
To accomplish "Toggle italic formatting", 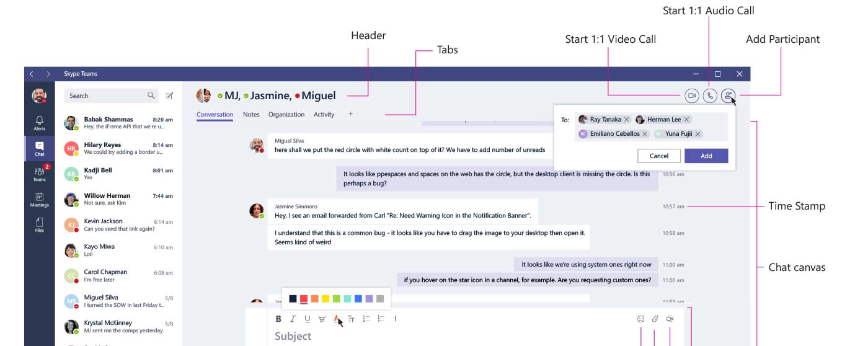I will 293,319.
